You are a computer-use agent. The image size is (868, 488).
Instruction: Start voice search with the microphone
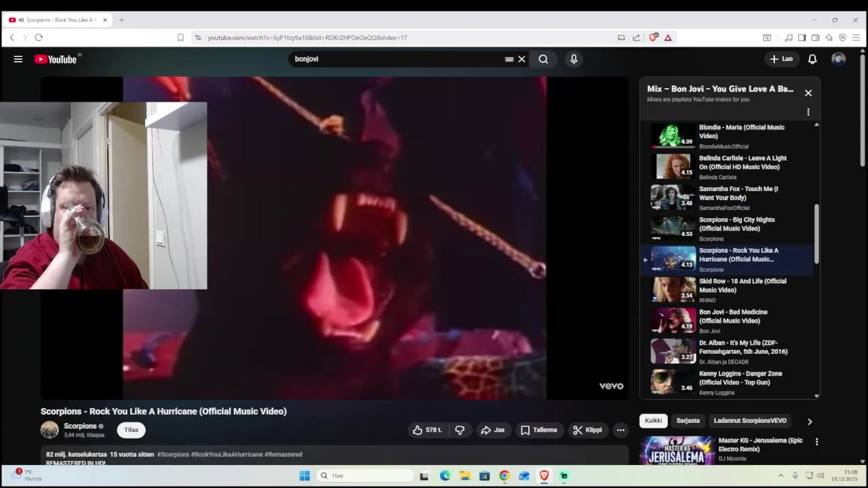[574, 59]
